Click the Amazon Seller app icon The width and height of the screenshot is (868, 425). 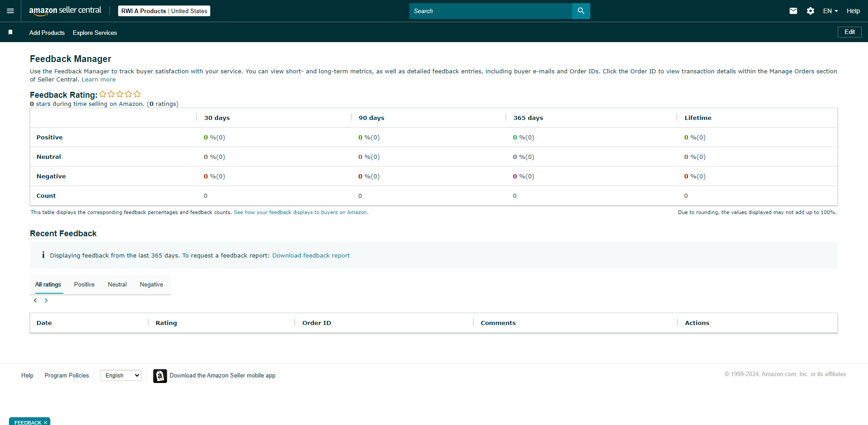click(160, 376)
